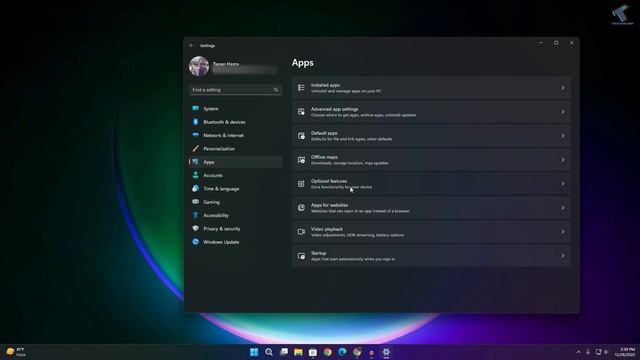Click the System icon in the sidebar
Image resolution: width=640 pixels, height=360 pixels.
click(196, 108)
